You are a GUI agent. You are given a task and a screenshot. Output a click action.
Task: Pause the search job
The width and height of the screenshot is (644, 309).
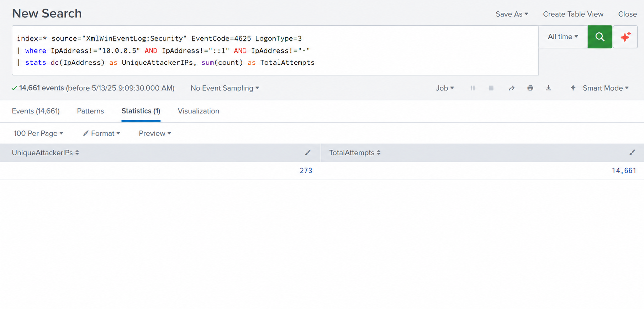point(473,88)
